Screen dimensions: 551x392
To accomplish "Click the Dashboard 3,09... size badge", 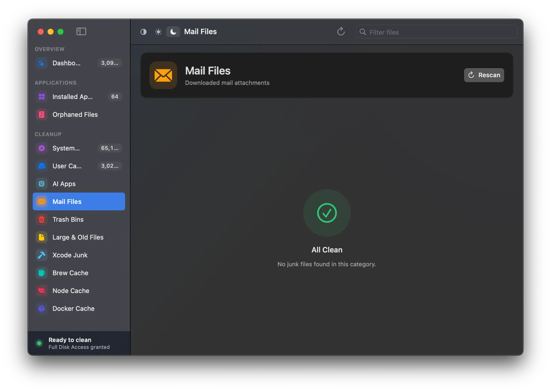I will (x=110, y=63).
